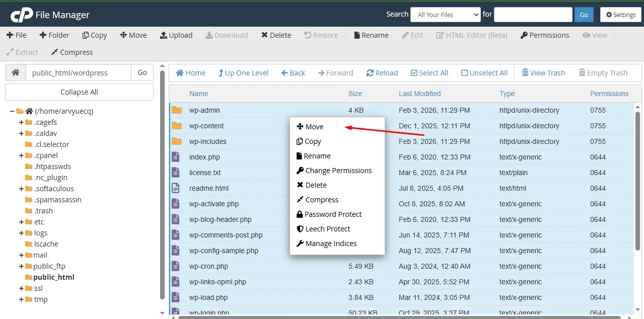
Task: Reload the file listing
Action: (x=382, y=72)
